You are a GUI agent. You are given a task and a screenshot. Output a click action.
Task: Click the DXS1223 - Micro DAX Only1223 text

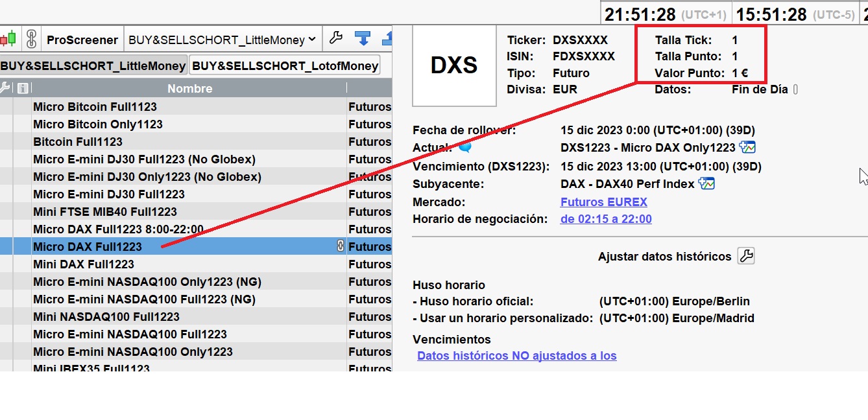tap(648, 147)
